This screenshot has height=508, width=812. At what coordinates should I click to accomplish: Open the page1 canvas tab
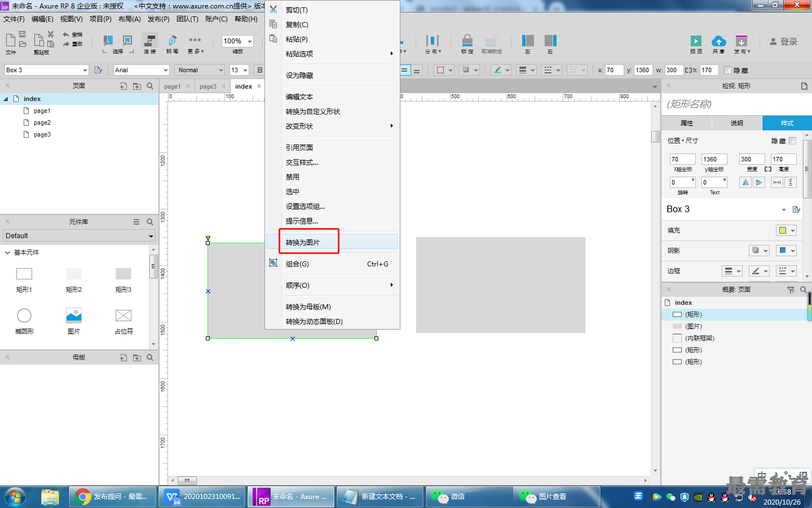(x=173, y=86)
